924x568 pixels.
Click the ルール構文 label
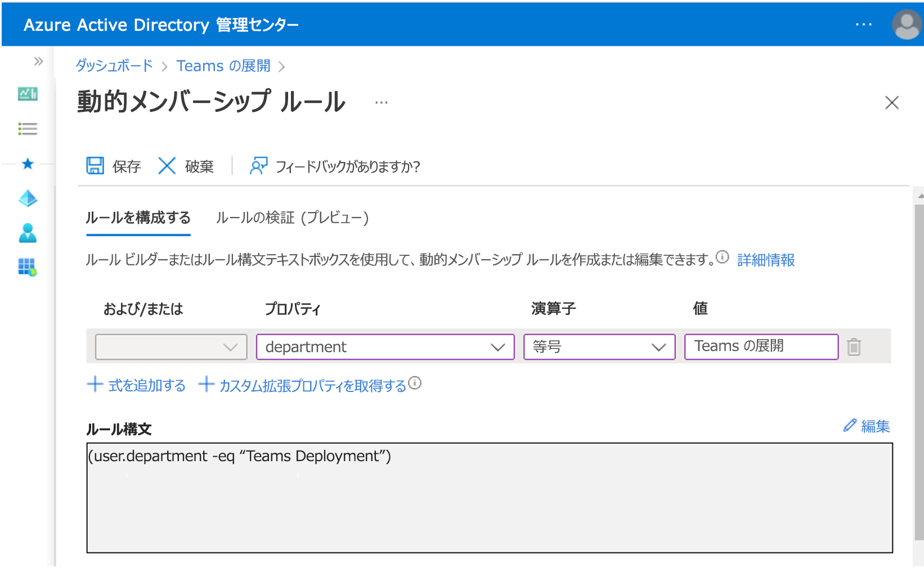pyautogui.click(x=119, y=429)
